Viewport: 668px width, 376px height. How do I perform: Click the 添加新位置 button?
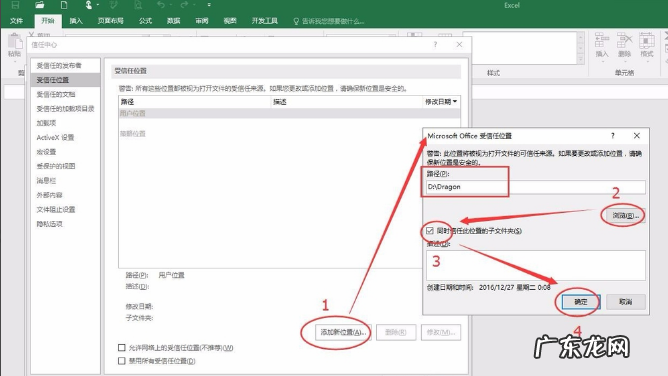tap(343, 333)
